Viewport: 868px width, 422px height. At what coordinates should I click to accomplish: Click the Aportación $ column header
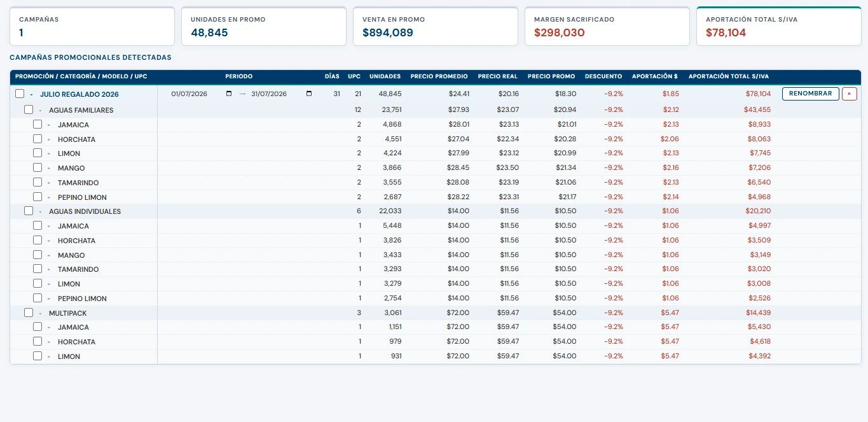(655, 76)
